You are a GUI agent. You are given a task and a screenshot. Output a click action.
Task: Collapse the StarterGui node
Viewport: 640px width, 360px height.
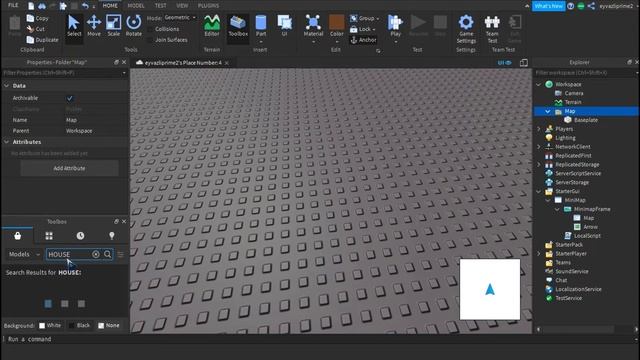point(538,191)
